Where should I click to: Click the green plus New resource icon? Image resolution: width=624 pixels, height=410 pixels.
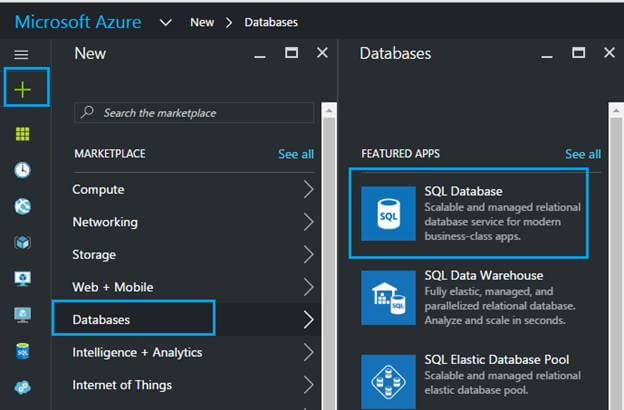[x=22, y=90]
